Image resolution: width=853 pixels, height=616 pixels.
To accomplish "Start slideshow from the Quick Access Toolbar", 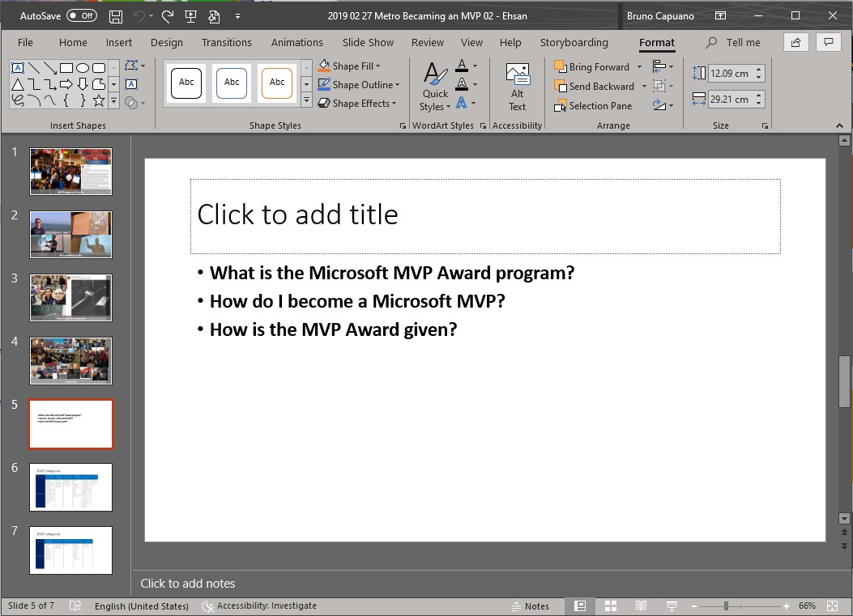I will 190,15.
